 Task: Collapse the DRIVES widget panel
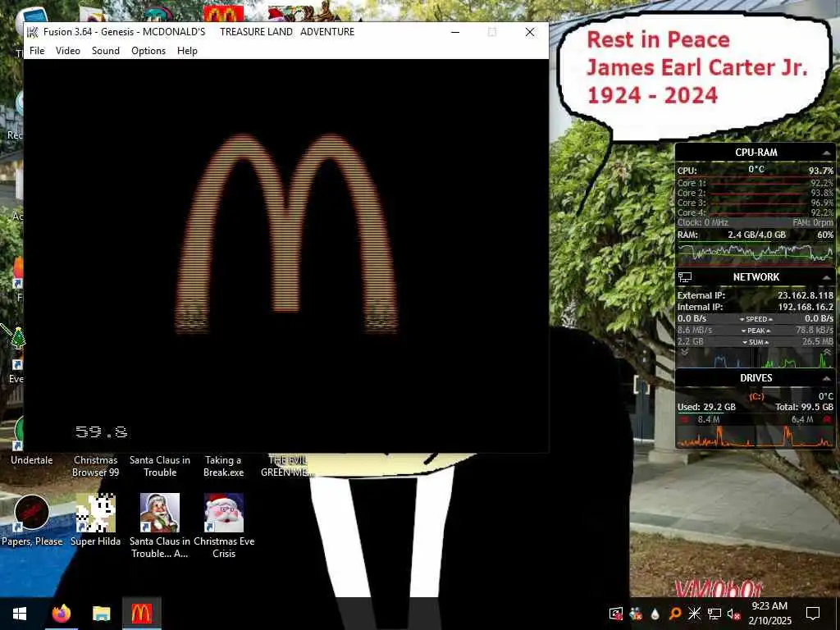[x=827, y=378]
